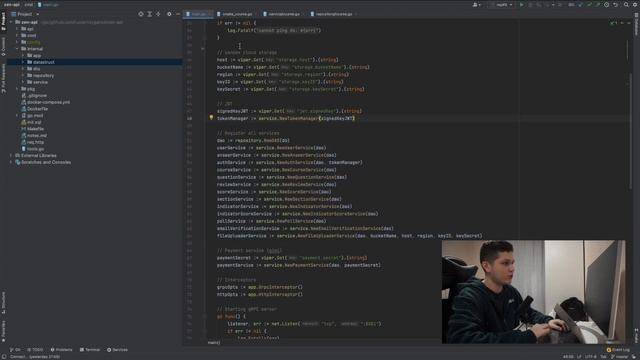The image size is (640, 360).
Task: Hide the Project panel with minus icon
Action: (178, 14)
